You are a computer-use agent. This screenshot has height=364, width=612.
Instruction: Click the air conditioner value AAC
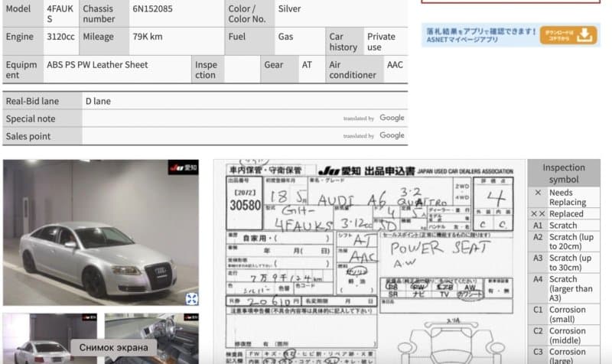pyautogui.click(x=395, y=65)
